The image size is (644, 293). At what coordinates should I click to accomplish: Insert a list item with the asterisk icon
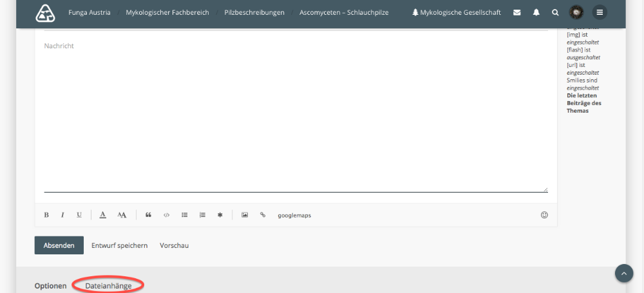coord(220,215)
